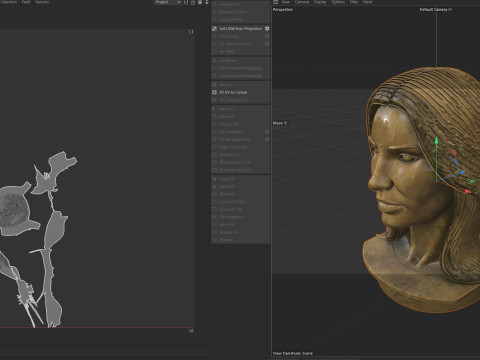
Task: Open the Camera menu of 3D viewport
Action: [x=302, y=2]
